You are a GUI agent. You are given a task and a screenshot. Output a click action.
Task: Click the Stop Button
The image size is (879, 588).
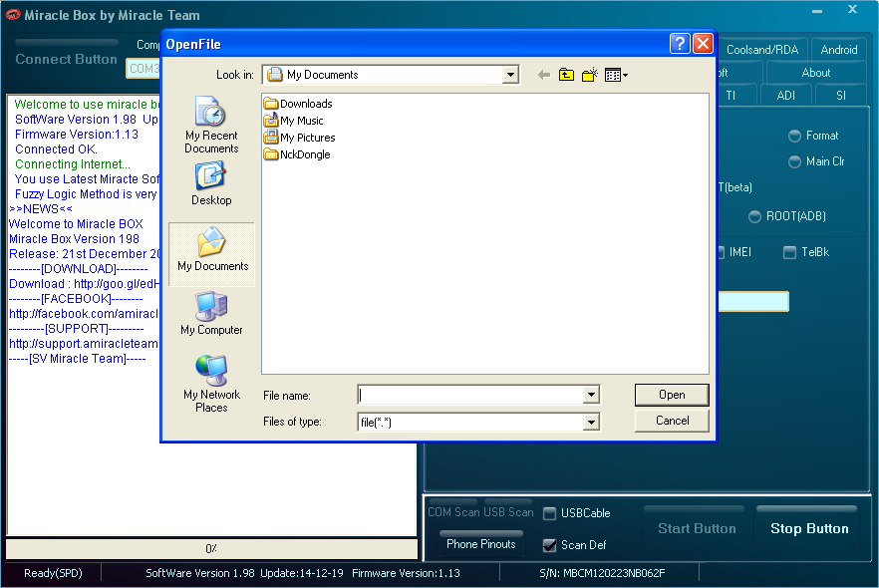809,528
